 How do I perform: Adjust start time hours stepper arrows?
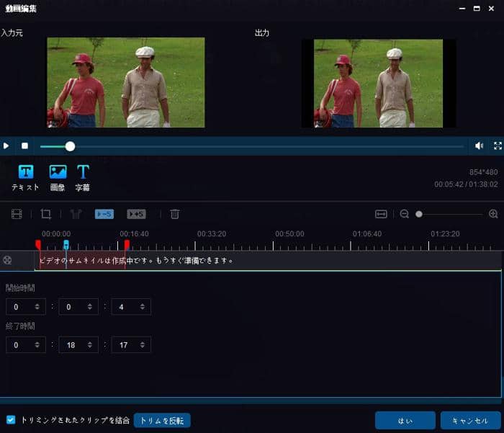[x=37, y=307]
